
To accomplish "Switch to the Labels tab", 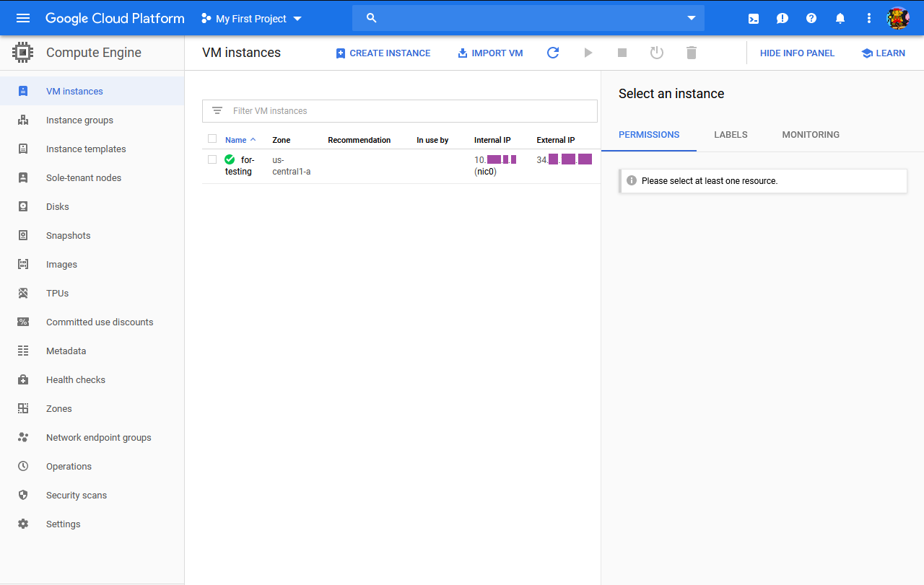I will (x=731, y=135).
